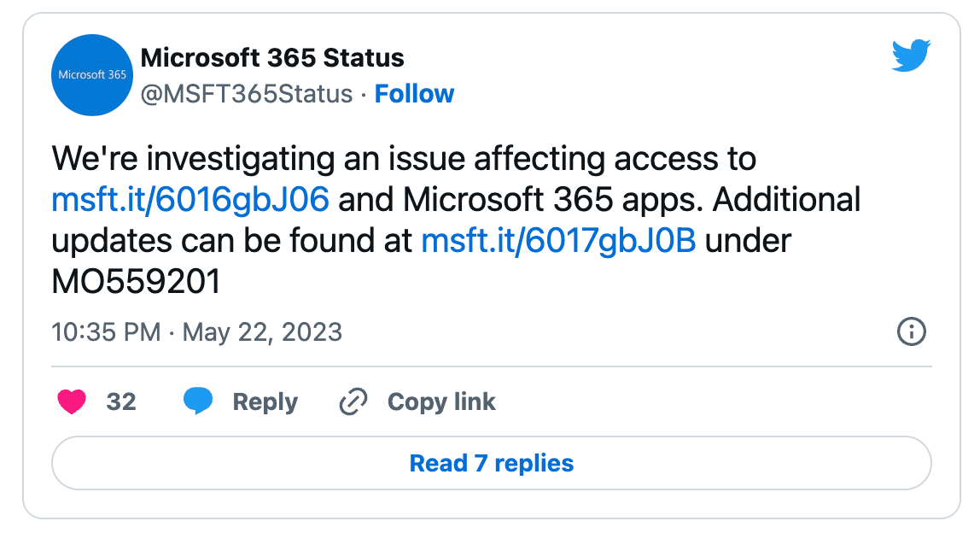Viewport: 980px width, 533px height.
Task: Click the Microsoft 365 Status display name
Action: (x=273, y=58)
